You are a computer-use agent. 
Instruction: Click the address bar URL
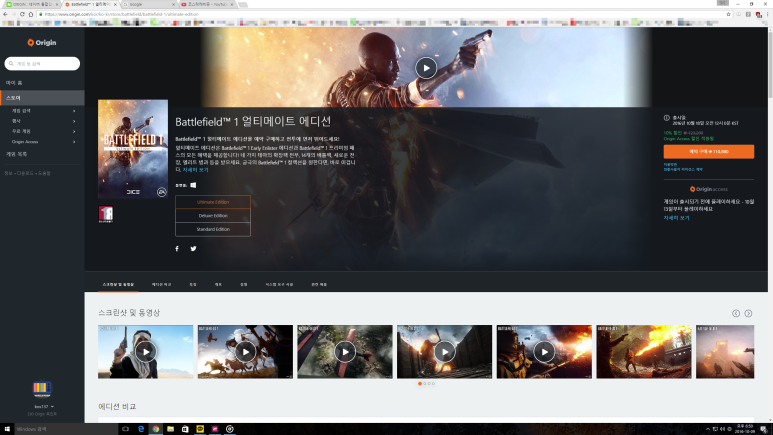(121, 14)
